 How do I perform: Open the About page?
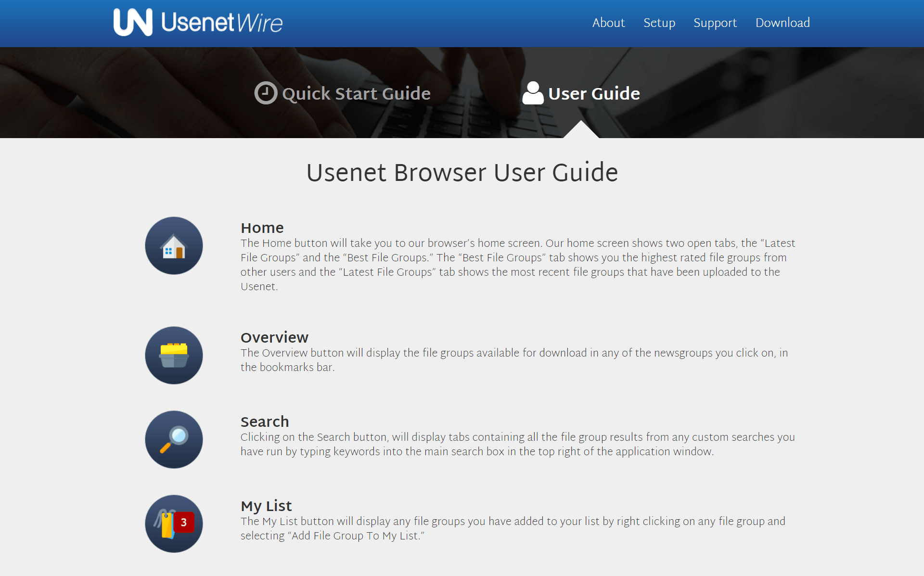(x=608, y=23)
